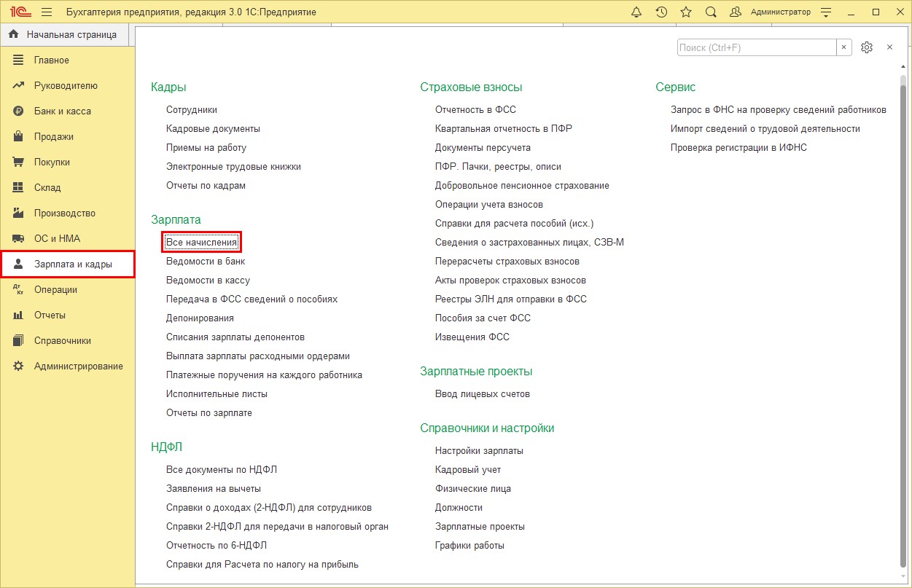Screen dimensions: 912x588
Task: Click the user icon next to Администратор
Action: (x=736, y=12)
